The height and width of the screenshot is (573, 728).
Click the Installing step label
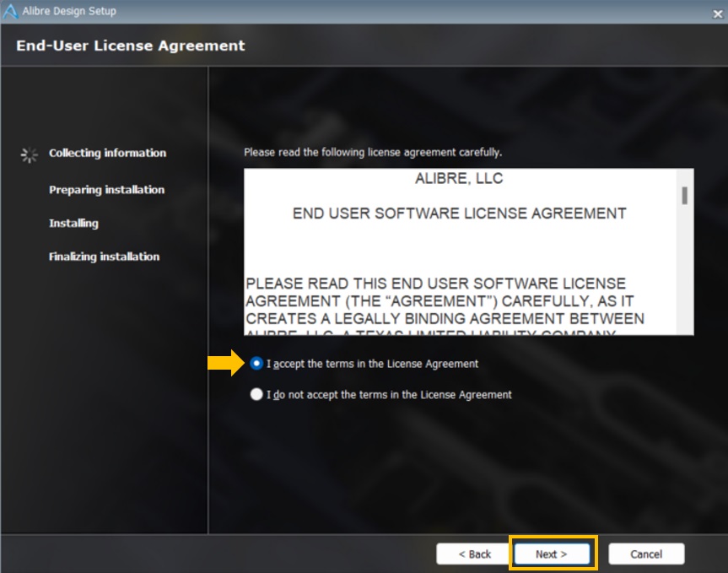click(x=73, y=224)
